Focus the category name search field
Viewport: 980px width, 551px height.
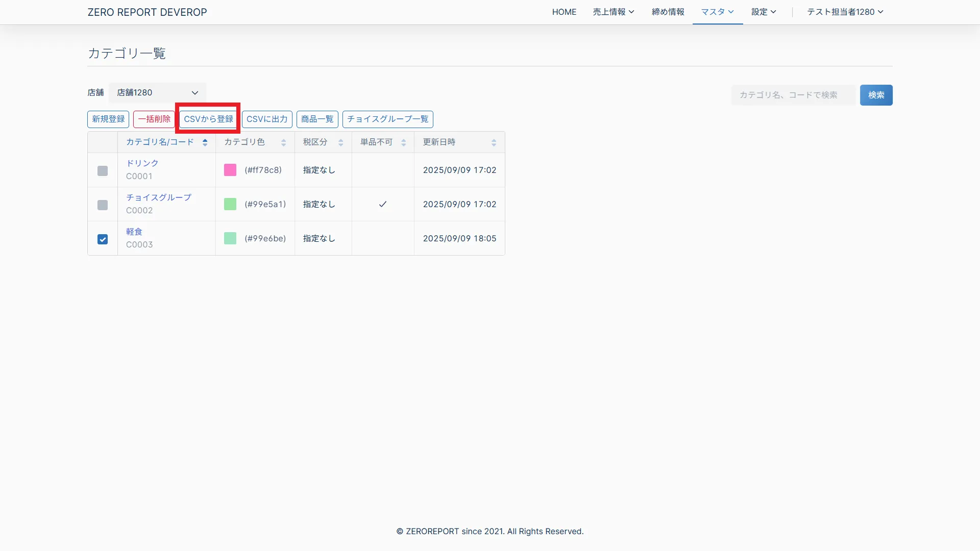coord(793,95)
